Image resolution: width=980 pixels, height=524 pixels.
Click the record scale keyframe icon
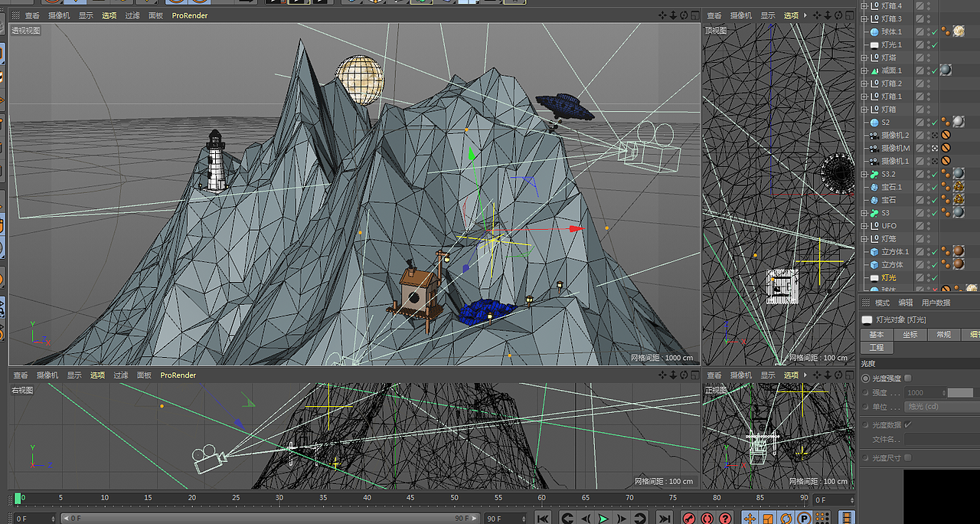[767, 517]
